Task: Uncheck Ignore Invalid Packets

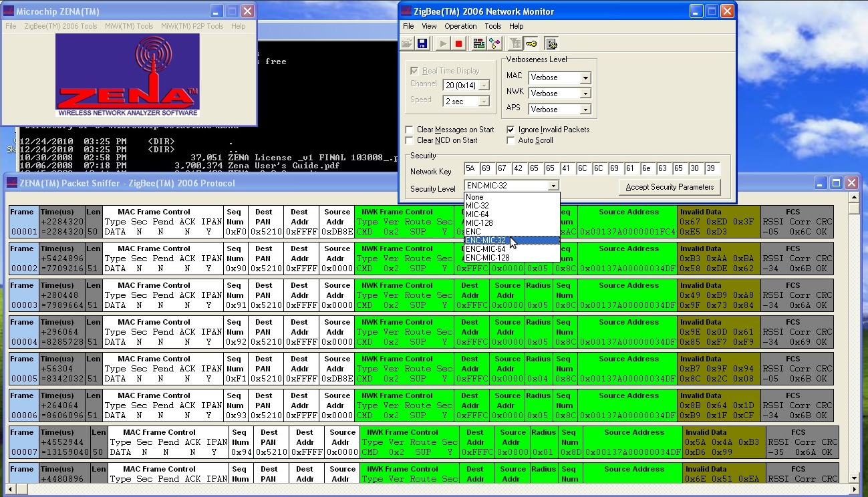Action: [x=512, y=130]
